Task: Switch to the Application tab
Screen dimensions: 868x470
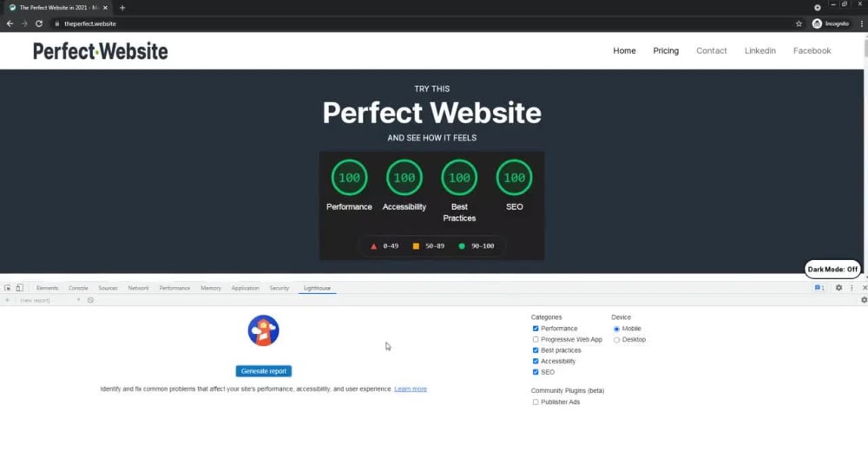Action: [246, 288]
